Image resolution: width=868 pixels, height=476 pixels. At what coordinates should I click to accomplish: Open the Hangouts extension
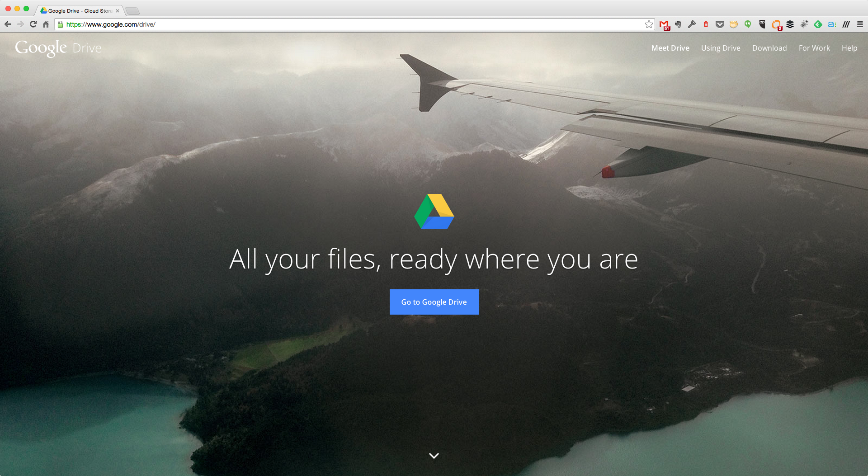(x=748, y=24)
